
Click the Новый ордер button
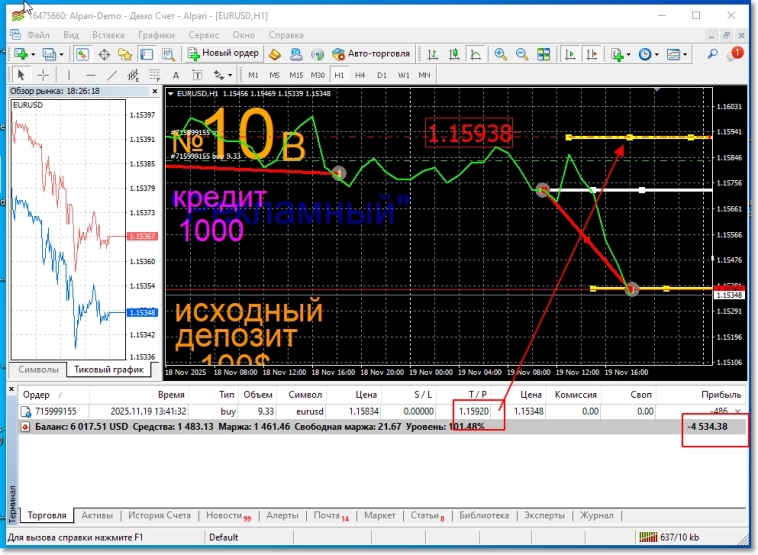pos(223,54)
